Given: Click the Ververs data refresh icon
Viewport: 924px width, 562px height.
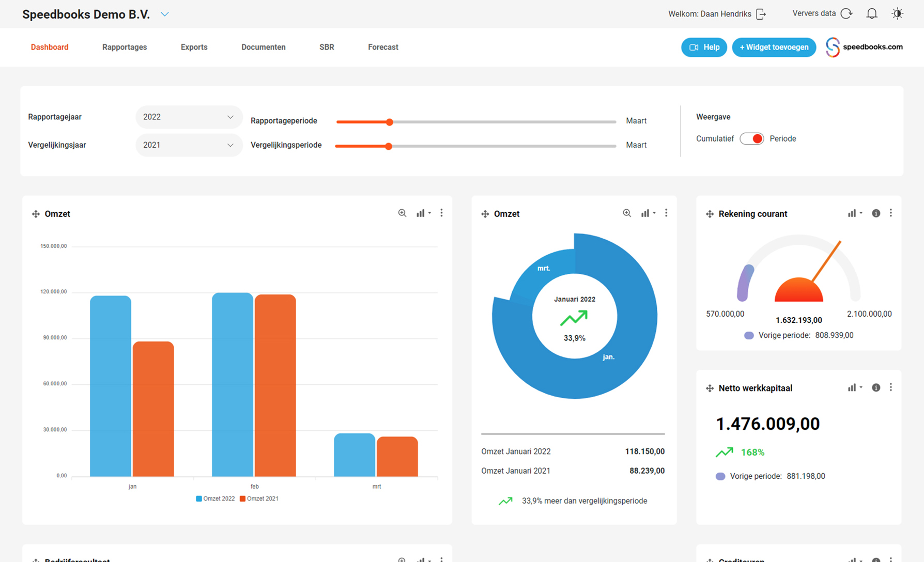Looking at the screenshot, I should 846,14.
